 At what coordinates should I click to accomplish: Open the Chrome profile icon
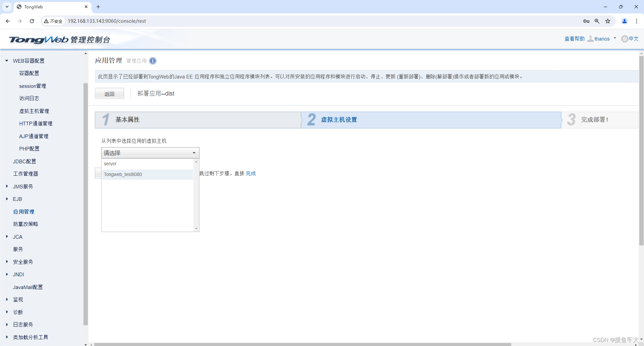(x=625, y=21)
